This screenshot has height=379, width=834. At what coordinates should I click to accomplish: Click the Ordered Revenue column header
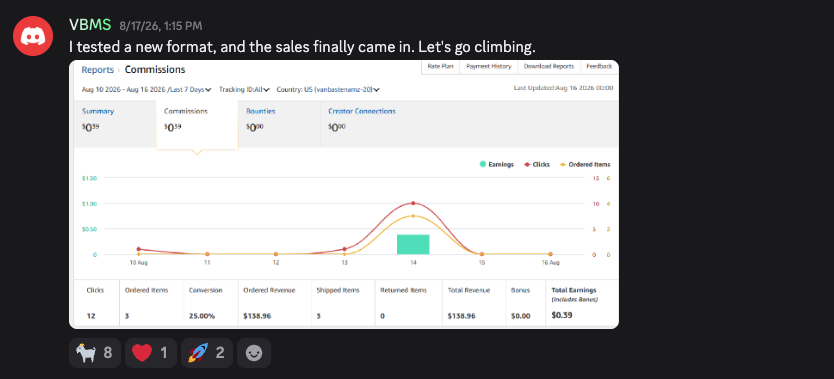(269, 290)
